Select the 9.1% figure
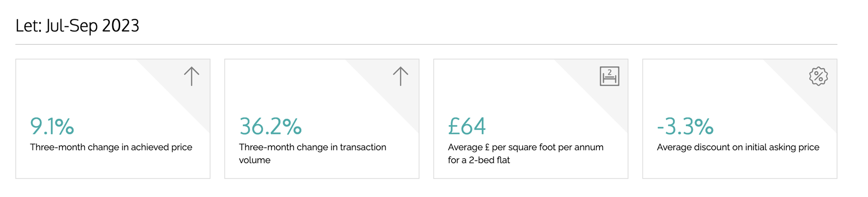Screen dimensions: 868x197 pos(52,126)
